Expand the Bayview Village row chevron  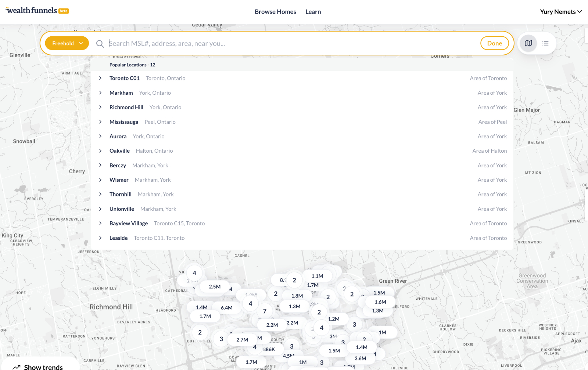pyautogui.click(x=100, y=223)
